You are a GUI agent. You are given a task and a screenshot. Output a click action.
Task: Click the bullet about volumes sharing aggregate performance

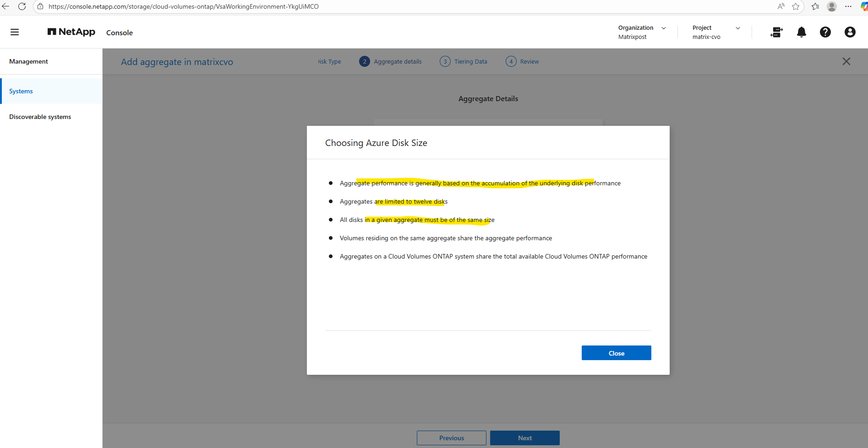click(x=446, y=238)
